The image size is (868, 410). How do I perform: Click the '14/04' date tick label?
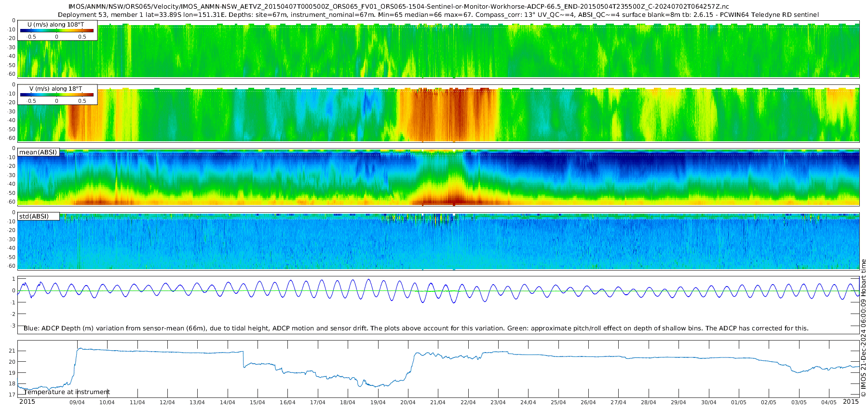[228, 402]
